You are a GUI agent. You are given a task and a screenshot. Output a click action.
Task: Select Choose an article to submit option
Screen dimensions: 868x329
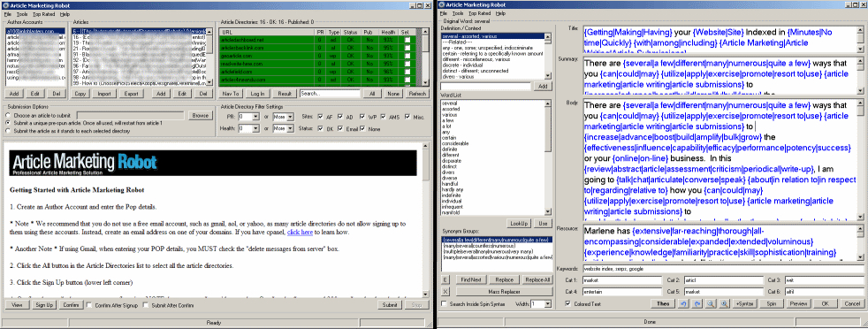(8, 115)
